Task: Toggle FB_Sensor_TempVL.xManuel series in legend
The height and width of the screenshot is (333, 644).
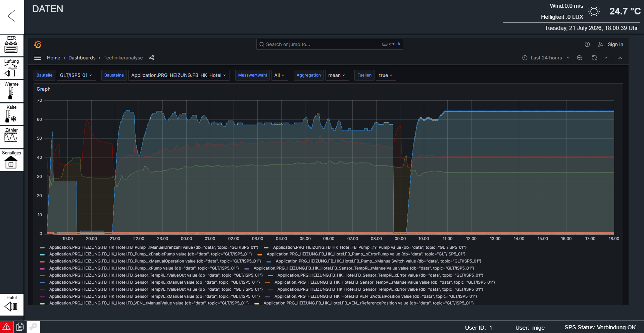Action: (154, 296)
